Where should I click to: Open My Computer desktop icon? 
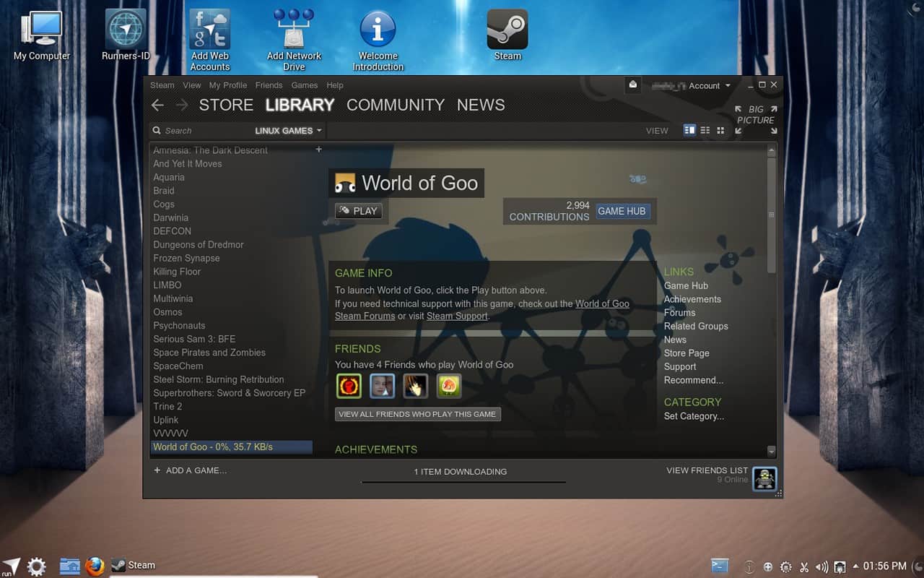[42, 35]
